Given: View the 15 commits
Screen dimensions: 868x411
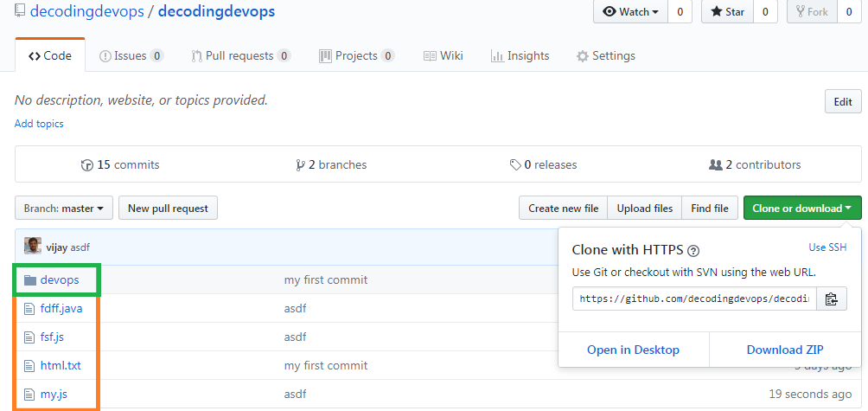Looking at the screenshot, I should (x=120, y=164).
